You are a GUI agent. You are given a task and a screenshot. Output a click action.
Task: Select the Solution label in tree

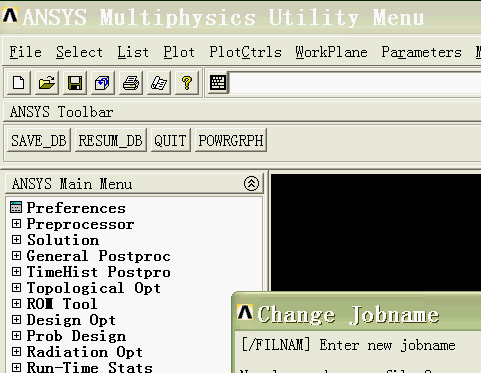(63, 240)
